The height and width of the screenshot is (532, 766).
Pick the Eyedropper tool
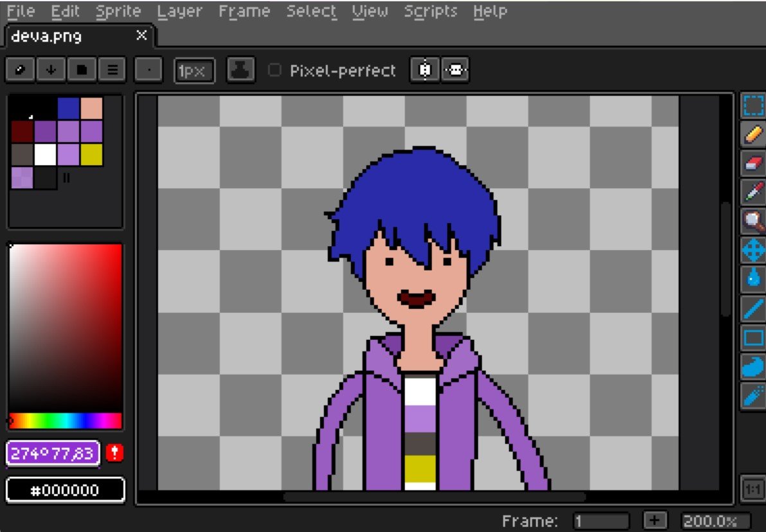[753, 191]
